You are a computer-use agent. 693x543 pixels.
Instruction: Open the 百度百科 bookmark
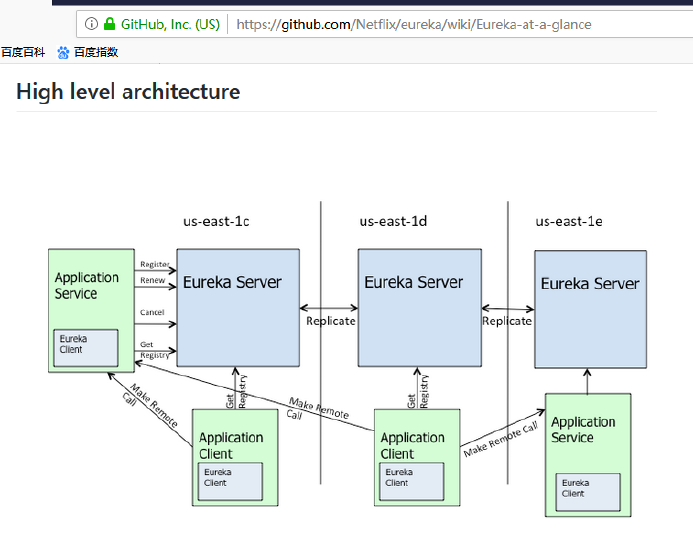point(24,52)
